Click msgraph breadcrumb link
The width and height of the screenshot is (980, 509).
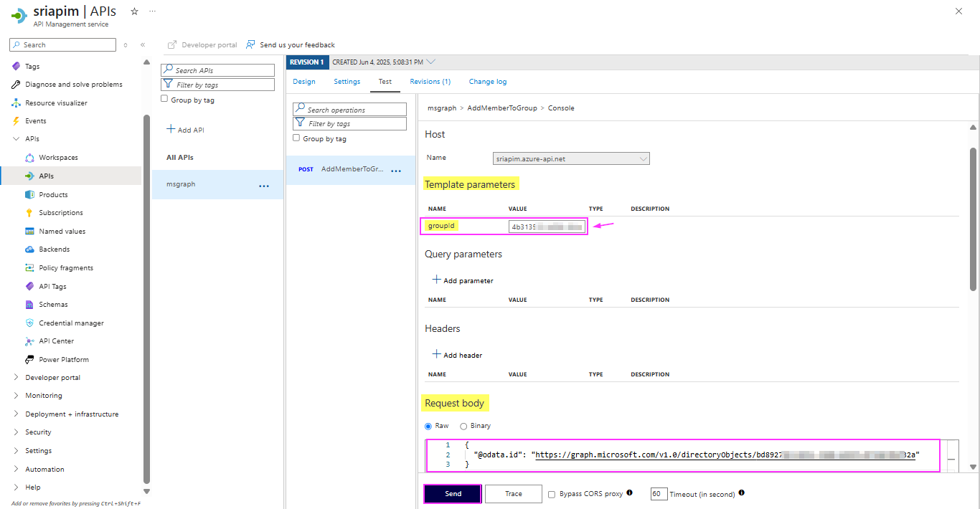[442, 108]
